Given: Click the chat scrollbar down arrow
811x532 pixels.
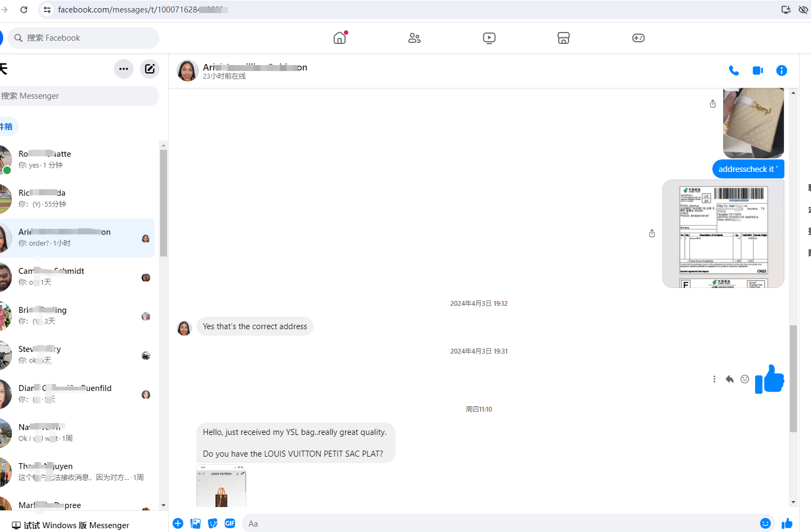Looking at the screenshot, I should (793, 502).
